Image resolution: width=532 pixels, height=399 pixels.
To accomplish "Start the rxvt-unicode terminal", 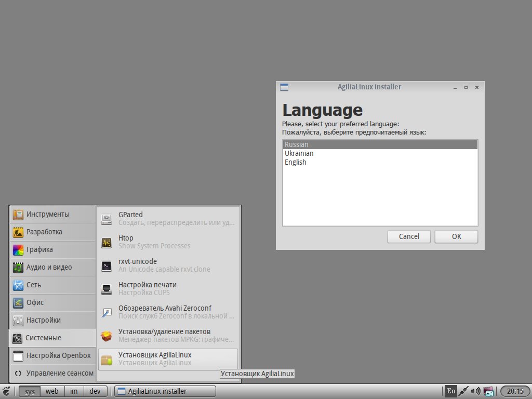I will [168, 265].
